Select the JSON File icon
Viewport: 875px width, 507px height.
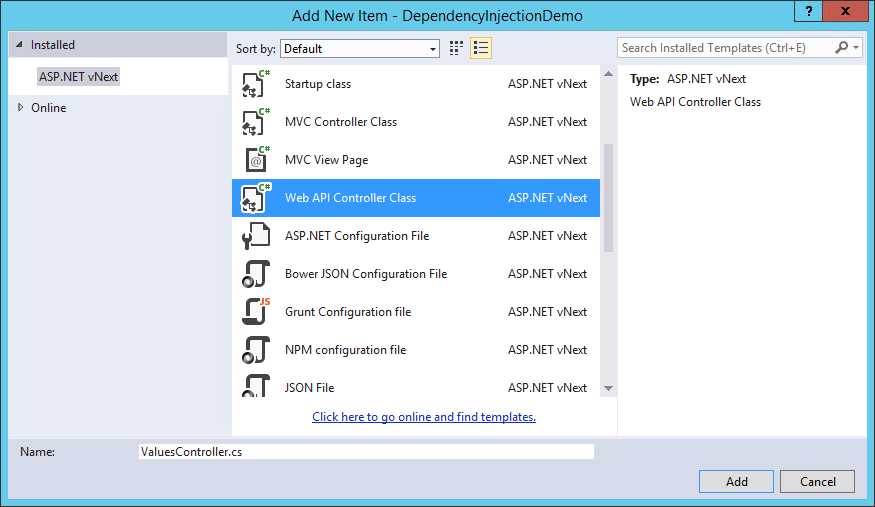[256, 385]
